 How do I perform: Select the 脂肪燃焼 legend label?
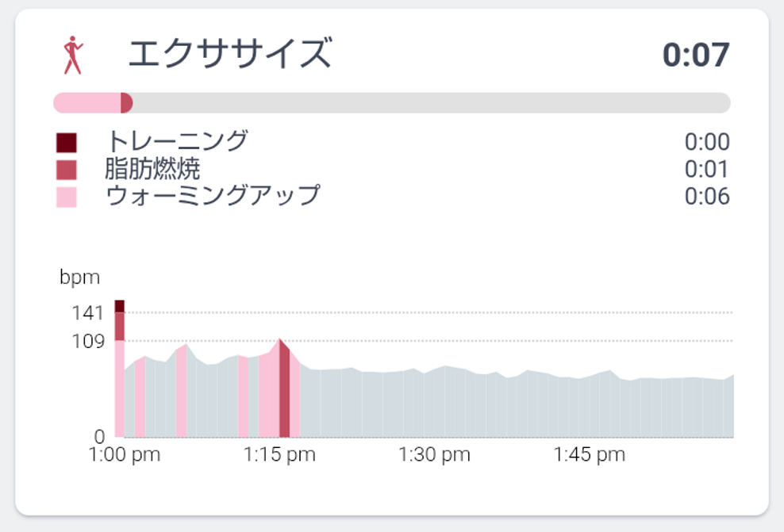tap(152, 169)
